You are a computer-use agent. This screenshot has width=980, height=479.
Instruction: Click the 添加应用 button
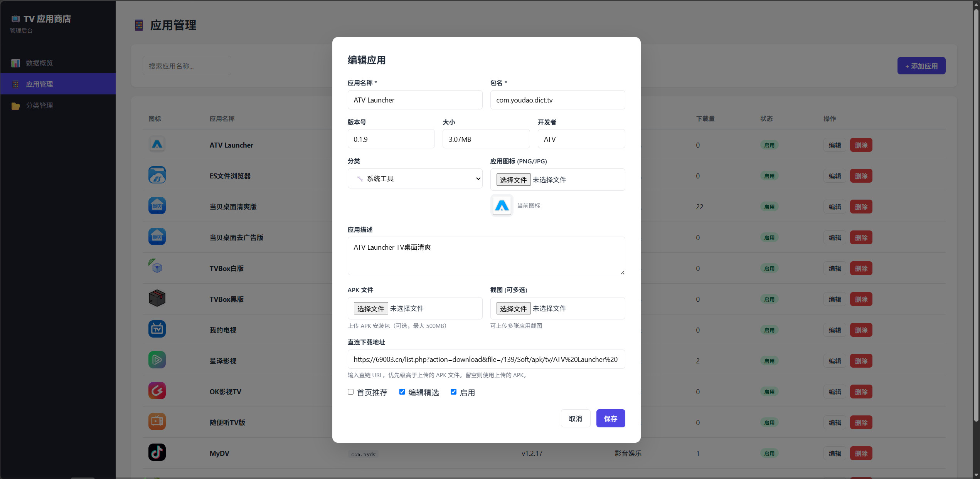pyautogui.click(x=921, y=66)
